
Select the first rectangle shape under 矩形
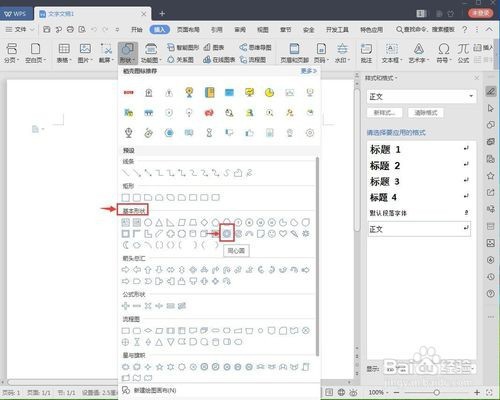pos(125,198)
